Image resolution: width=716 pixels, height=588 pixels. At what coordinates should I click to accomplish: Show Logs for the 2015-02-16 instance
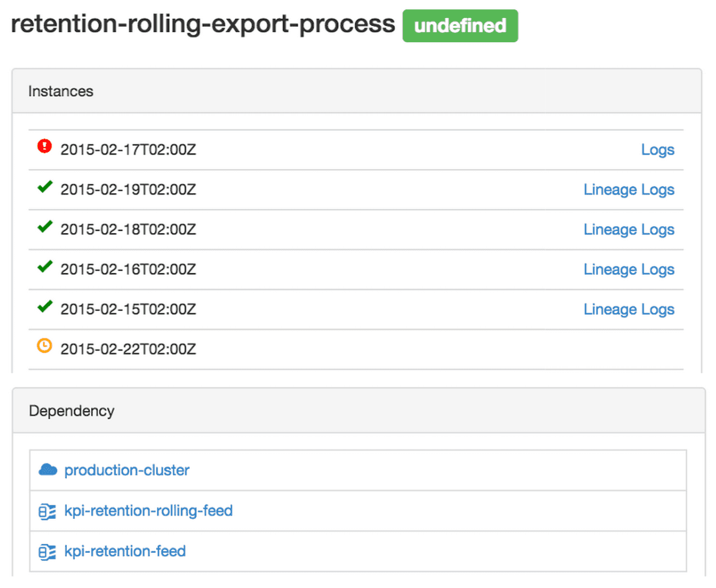[658, 270]
